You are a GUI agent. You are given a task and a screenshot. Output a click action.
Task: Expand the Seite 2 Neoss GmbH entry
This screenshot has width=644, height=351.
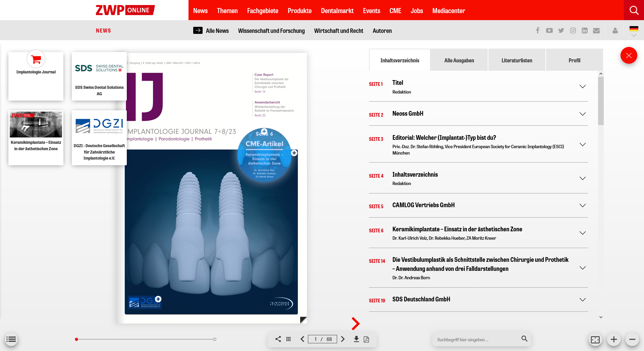tap(583, 114)
